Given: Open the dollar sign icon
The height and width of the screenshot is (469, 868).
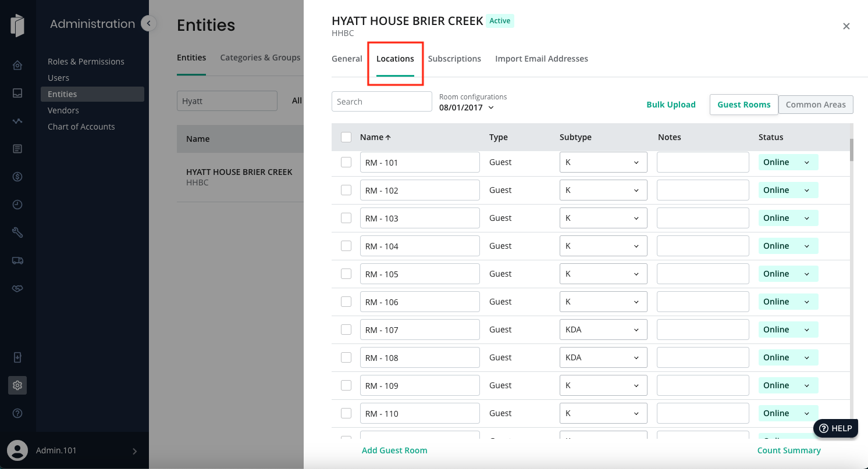Looking at the screenshot, I should (17, 177).
